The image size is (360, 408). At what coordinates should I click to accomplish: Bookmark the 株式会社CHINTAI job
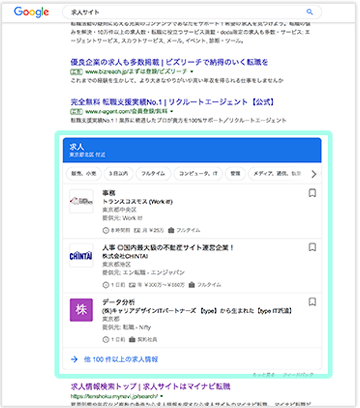click(x=312, y=247)
